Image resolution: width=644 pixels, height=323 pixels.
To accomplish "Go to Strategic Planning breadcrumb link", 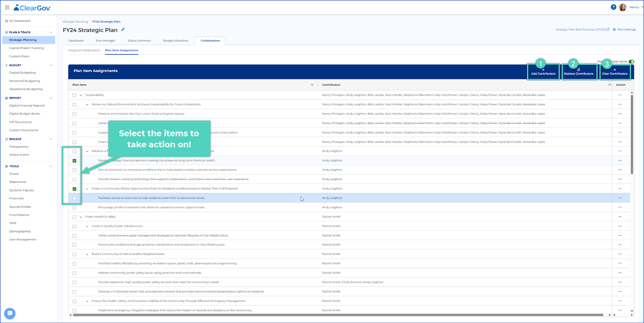I will coord(75,22).
